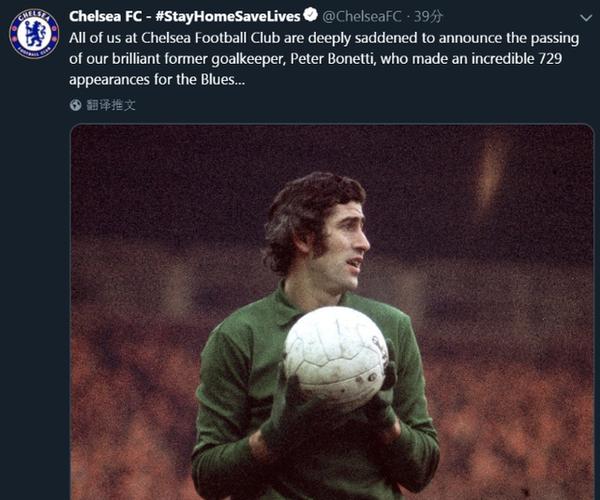Click the tweet text about Peter Bonetti
The height and width of the screenshot is (500, 600).
324,59
